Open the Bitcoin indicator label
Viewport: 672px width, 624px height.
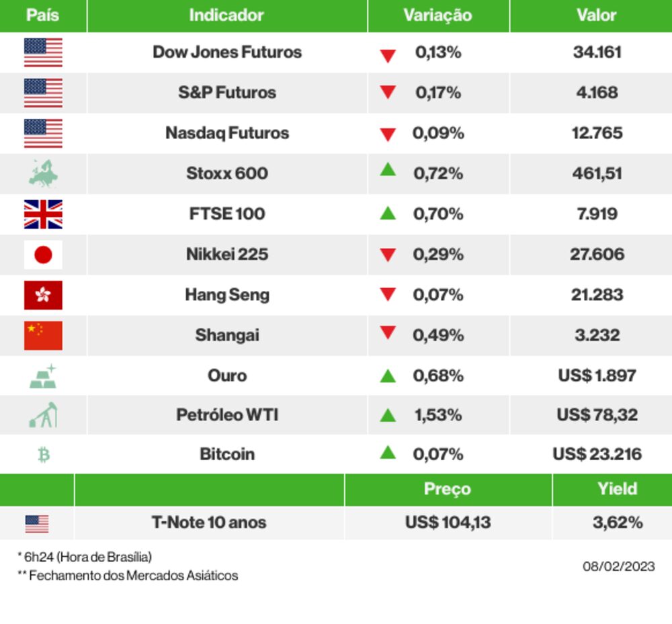click(x=227, y=454)
